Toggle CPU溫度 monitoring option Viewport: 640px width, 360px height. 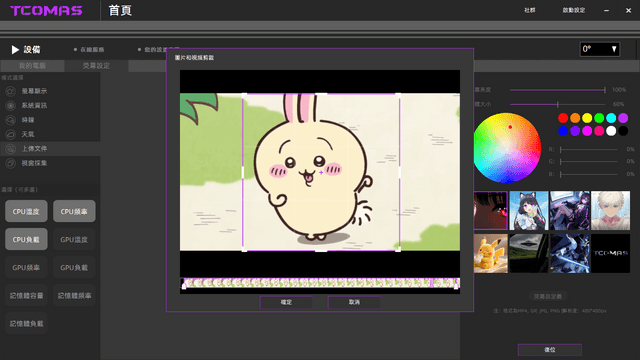(26, 211)
